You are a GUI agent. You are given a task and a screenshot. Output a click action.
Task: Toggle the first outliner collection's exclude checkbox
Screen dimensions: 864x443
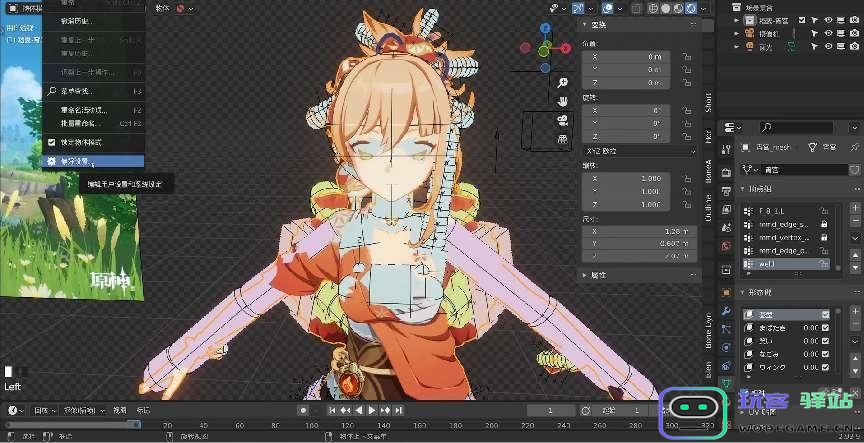click(x=802, y=20)
